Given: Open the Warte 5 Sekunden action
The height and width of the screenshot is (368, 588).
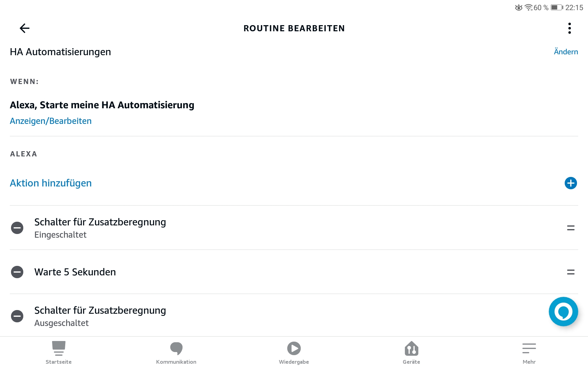Looking at the screenshot, I should click(x=75, y=272).
